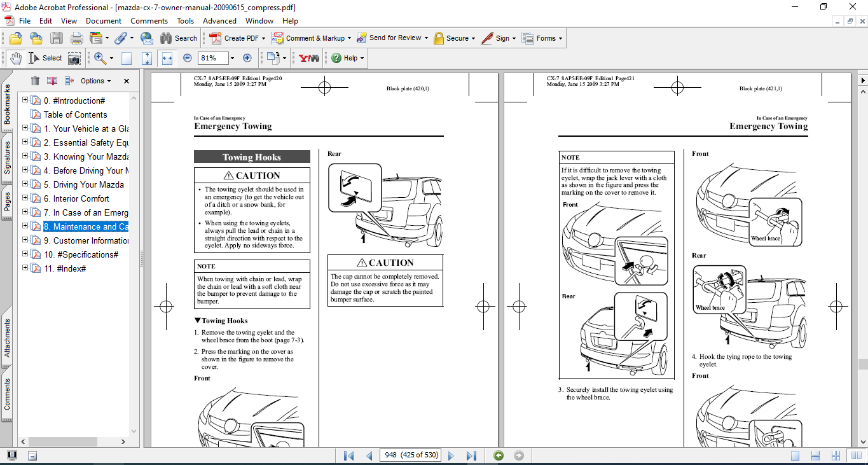Click the Fit Width icon
Screen dimensions: 868x465
[167, 58]
